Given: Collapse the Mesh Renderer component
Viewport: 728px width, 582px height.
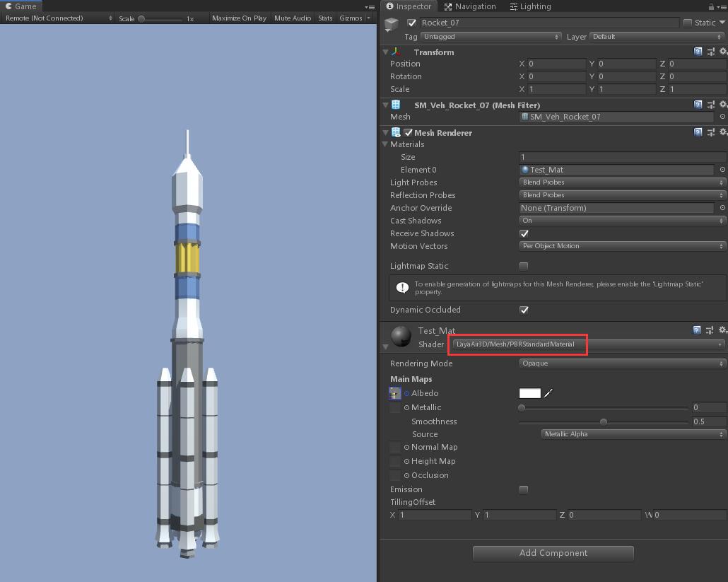Looking at the screenshot, I should [x=385, y=132].
